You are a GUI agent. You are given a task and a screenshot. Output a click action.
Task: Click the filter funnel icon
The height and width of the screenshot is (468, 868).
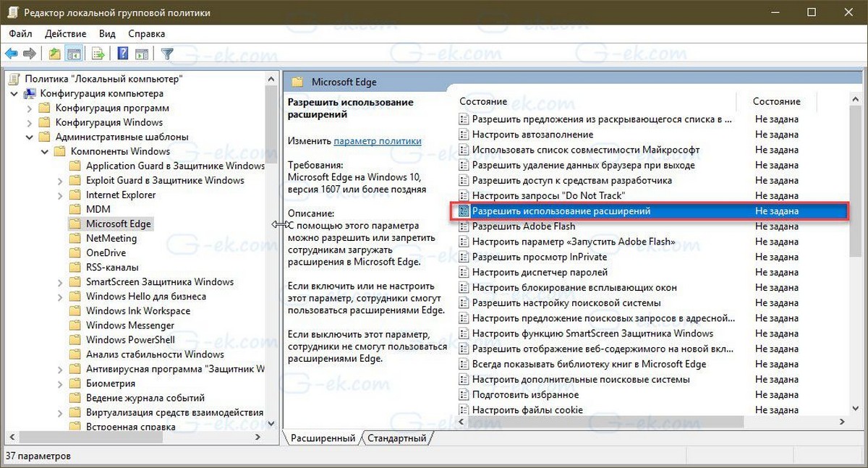tap(167, 54)
